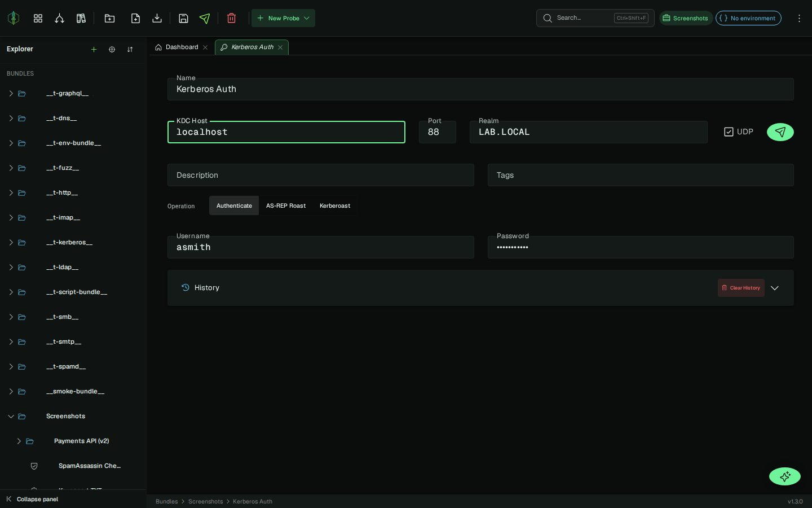Open the New Probe dropdown
The image size is (812, 508).
[x=283, y=18]
